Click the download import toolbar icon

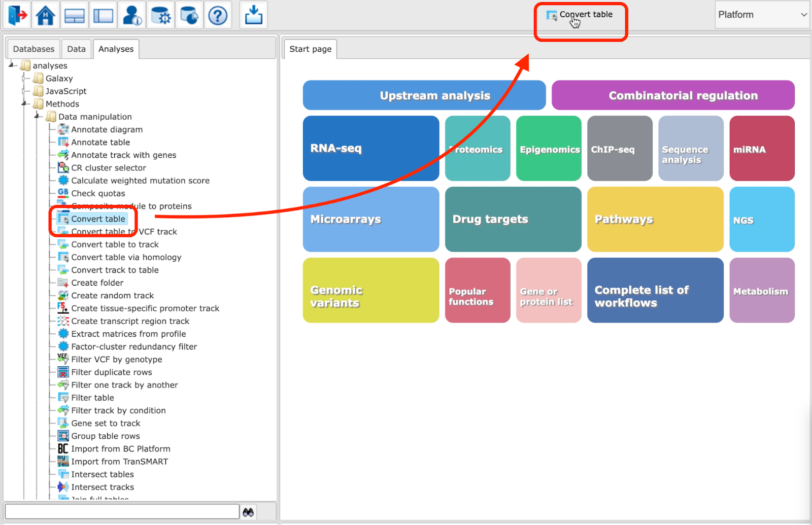point(254,15)
